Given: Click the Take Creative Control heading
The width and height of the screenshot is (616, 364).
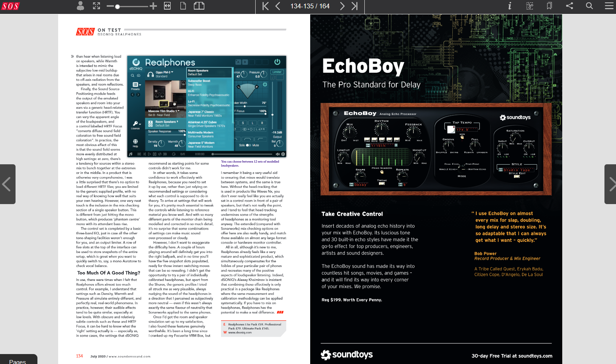Looking at the screenshot, I should coord(352,214).
